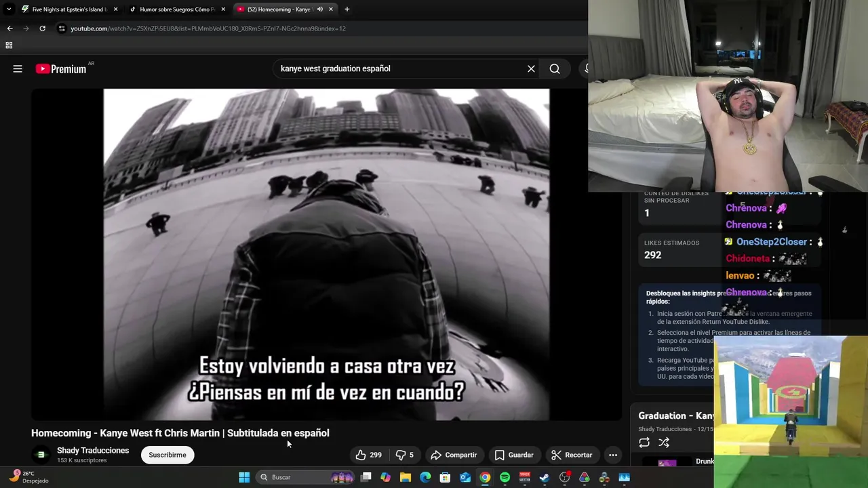
Task: Click the likes estimados value 292
Action: (652, 255)
